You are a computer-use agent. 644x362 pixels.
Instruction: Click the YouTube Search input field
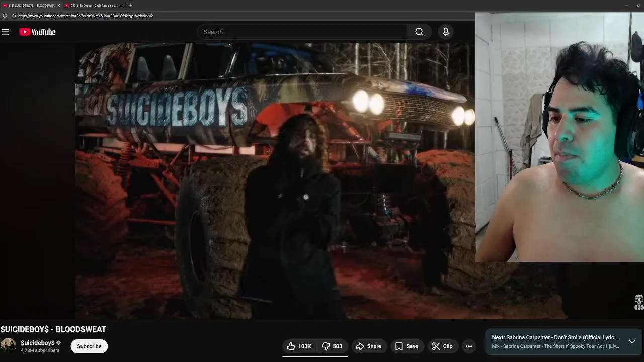pyautogui.click(x=302, y=32)
